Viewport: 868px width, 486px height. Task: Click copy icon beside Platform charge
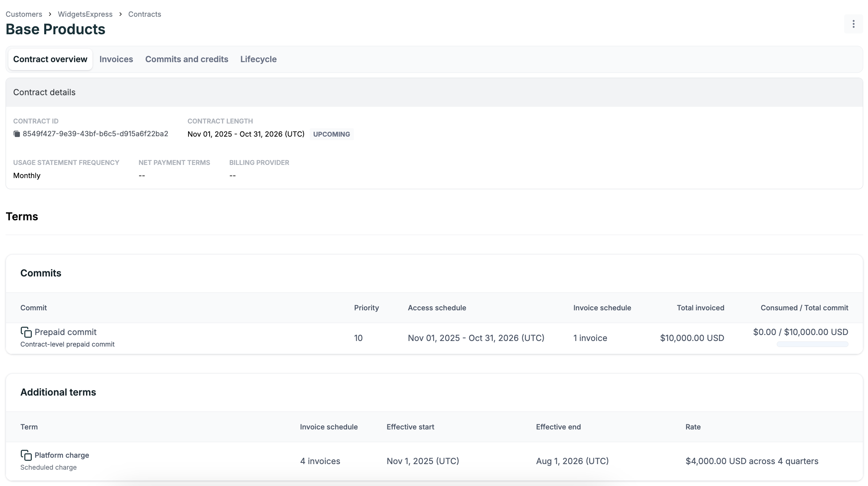[26, 455]
